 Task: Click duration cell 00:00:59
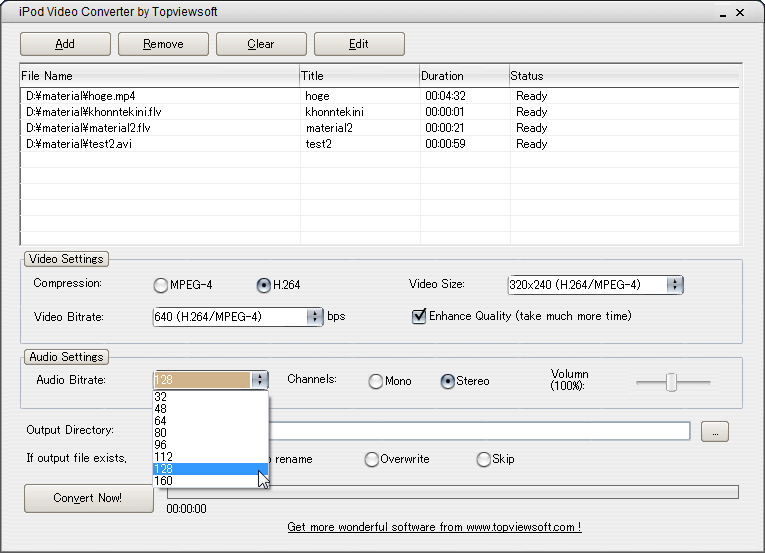[445, 144]
